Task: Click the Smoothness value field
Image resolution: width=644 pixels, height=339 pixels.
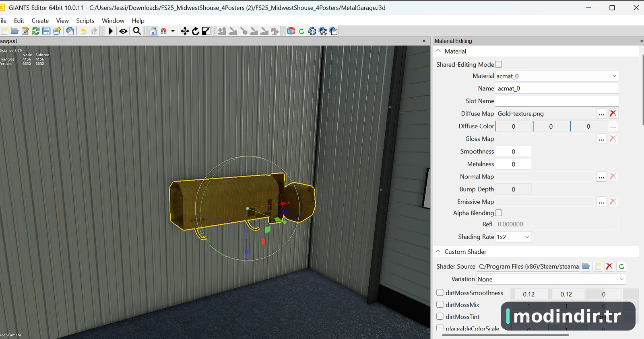Action: pyautogui.click(x=514, y=152)
